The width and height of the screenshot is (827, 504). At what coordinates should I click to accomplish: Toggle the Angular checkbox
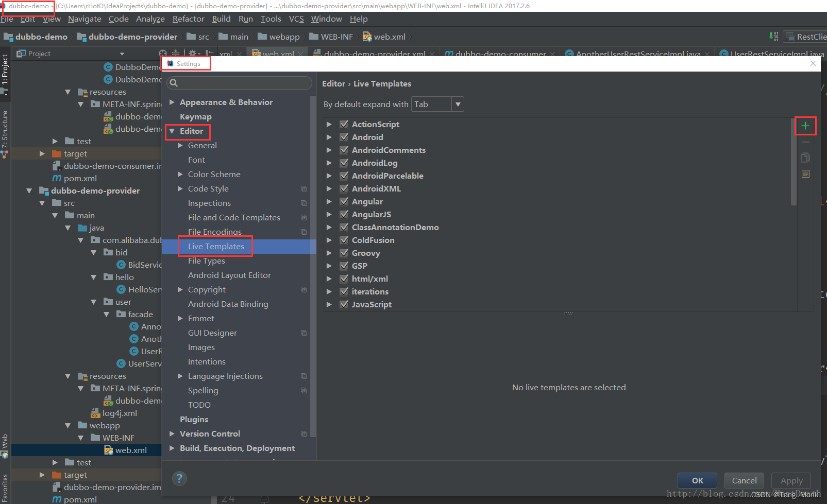tap(344, 201)
